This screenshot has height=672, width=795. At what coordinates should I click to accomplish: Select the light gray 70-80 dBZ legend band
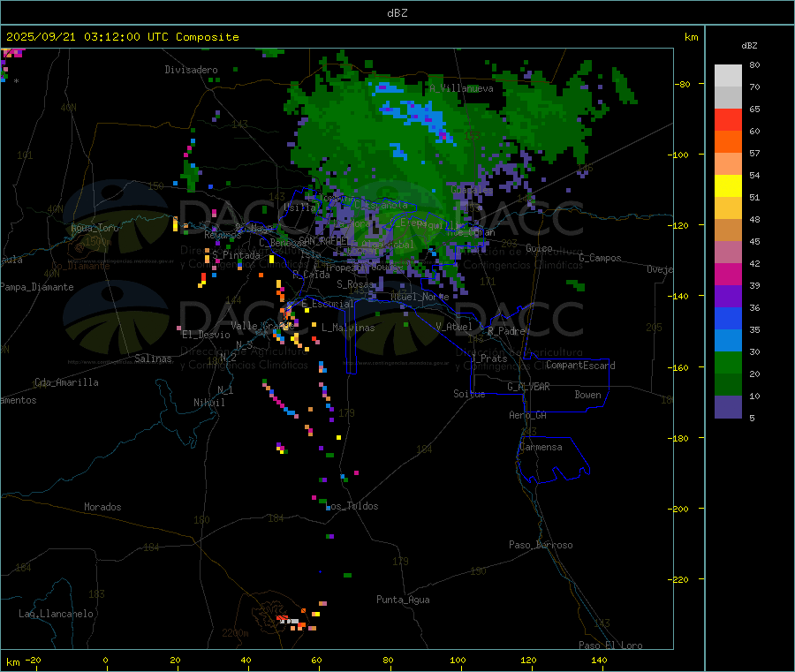point(728,76)
